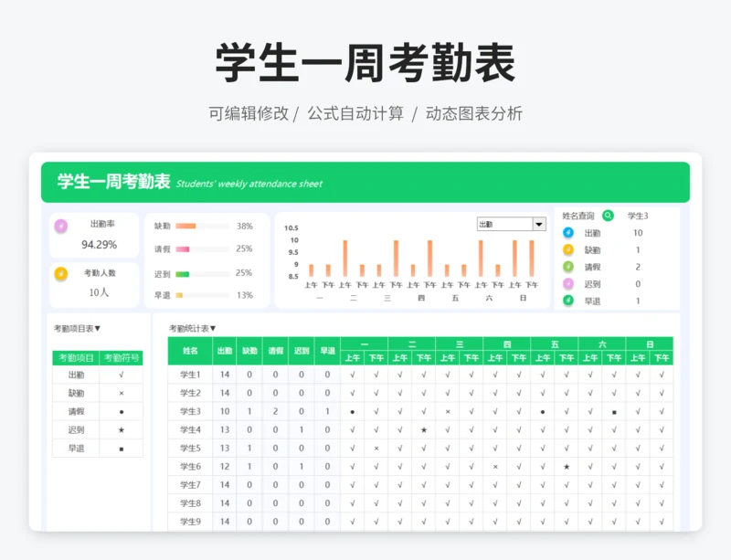The width and height of the screenshot is (731, 560).
Task: Click the pink icon beside 迟到 in name query panel
Action: point(568,283)
